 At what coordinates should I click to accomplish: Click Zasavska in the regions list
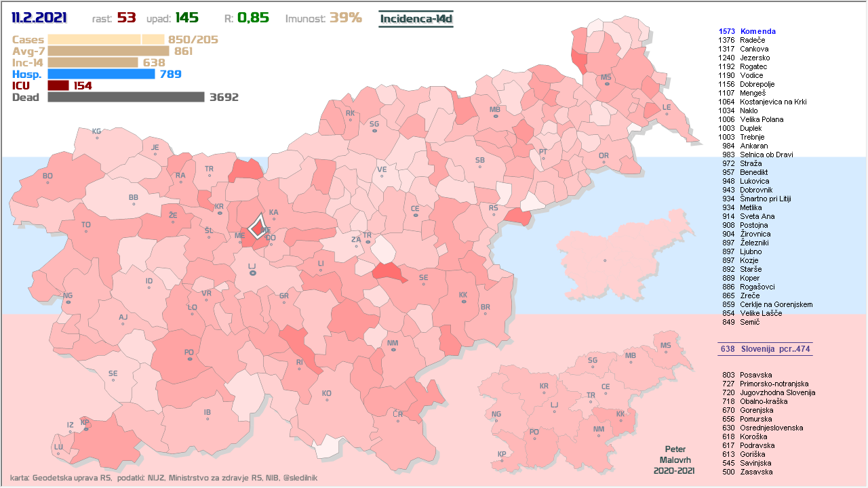[x=755, y=472]
